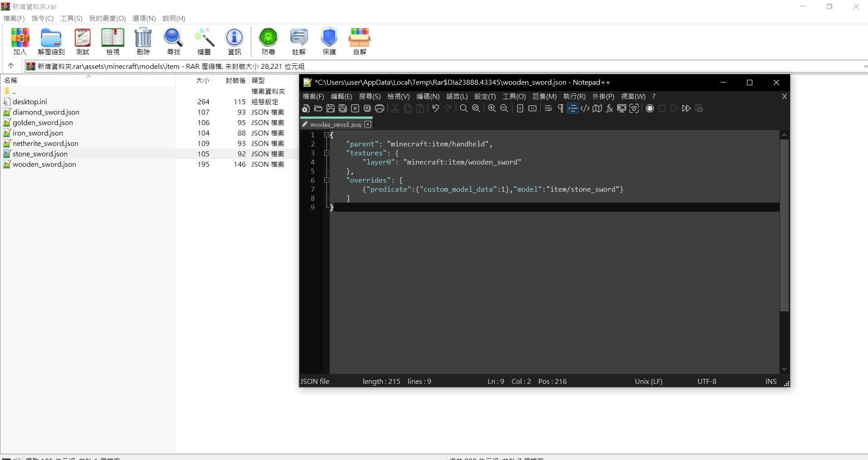This screenshot has width=868, height=460.
Task: Select netherite_sword.json in the file list
Action: pos(45,144)
